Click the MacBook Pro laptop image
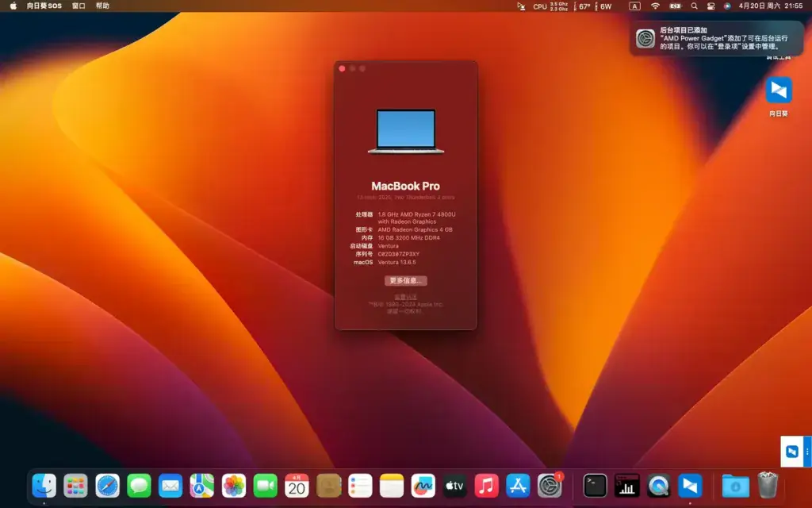This screenshot has width=812, height=508. pyautogui.click(x=406, y=131)
